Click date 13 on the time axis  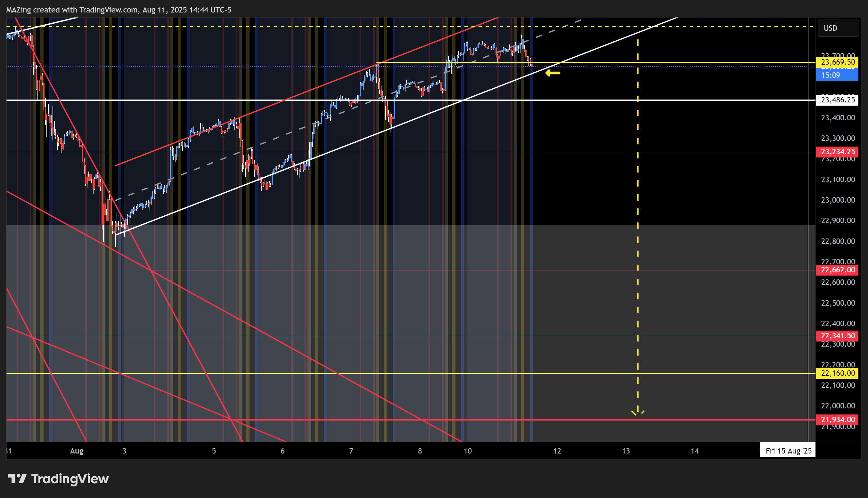tap(626, 451)
